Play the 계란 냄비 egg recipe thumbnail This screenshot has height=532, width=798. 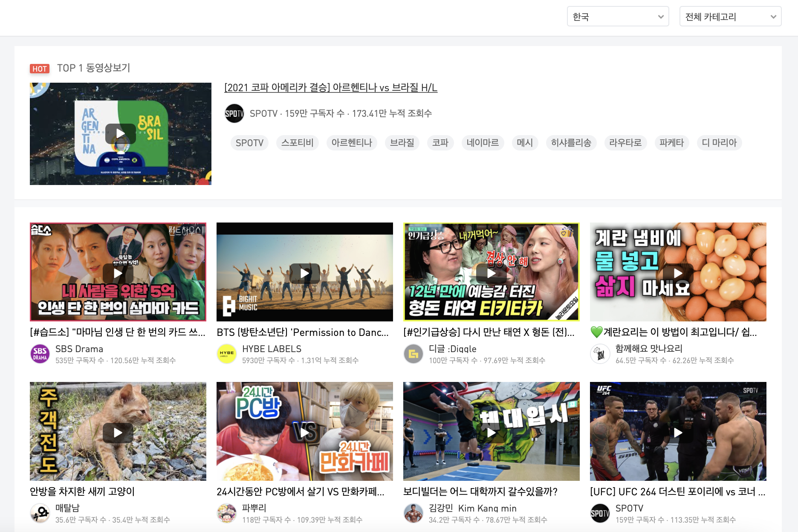[x=678, y=272]
